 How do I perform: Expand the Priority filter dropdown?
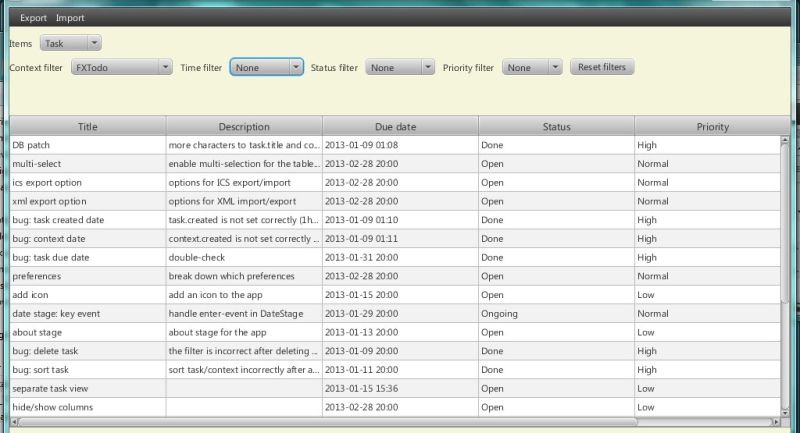(x=532, y=67)
